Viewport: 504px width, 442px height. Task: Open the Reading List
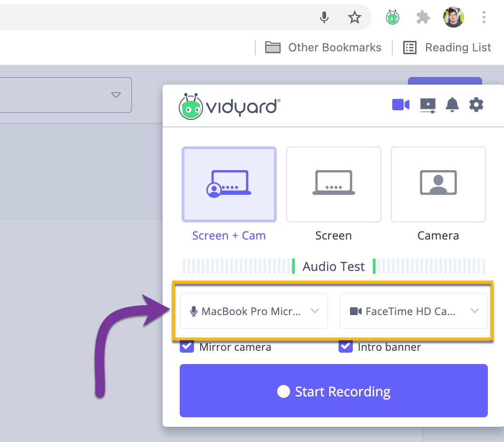447,48
